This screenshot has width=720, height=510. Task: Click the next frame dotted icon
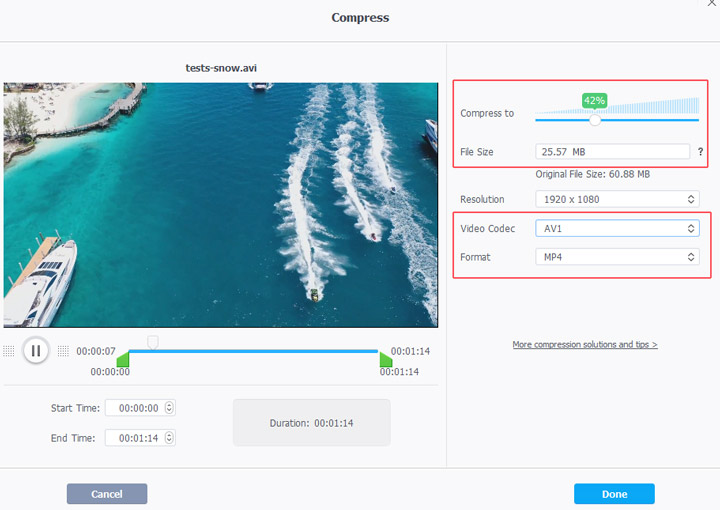coord(63,351)
